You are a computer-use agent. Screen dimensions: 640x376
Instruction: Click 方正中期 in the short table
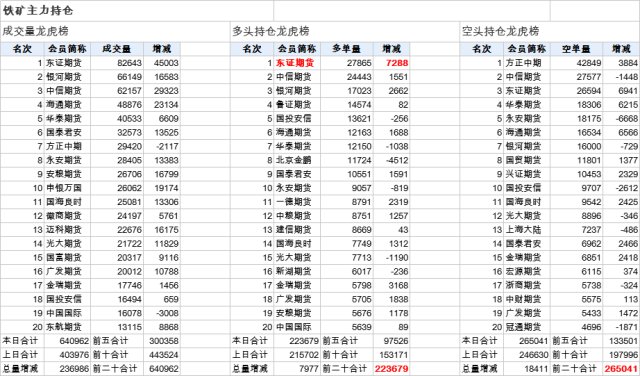tap(523, 63)
